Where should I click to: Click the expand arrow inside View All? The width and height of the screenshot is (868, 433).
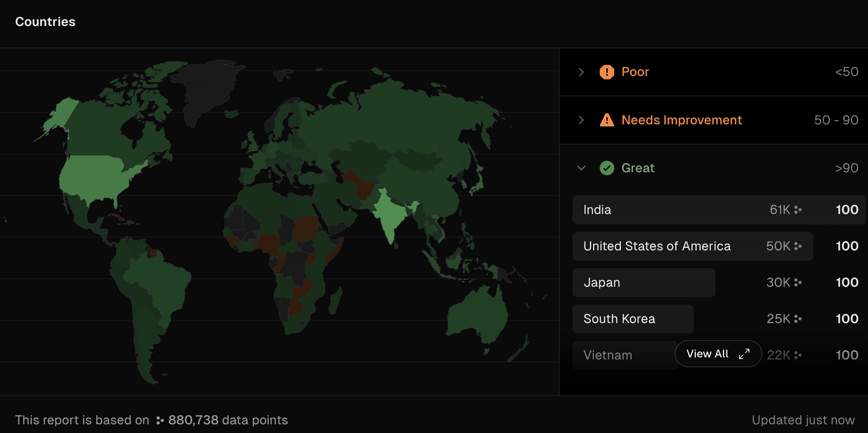click(x=744, y=353)
